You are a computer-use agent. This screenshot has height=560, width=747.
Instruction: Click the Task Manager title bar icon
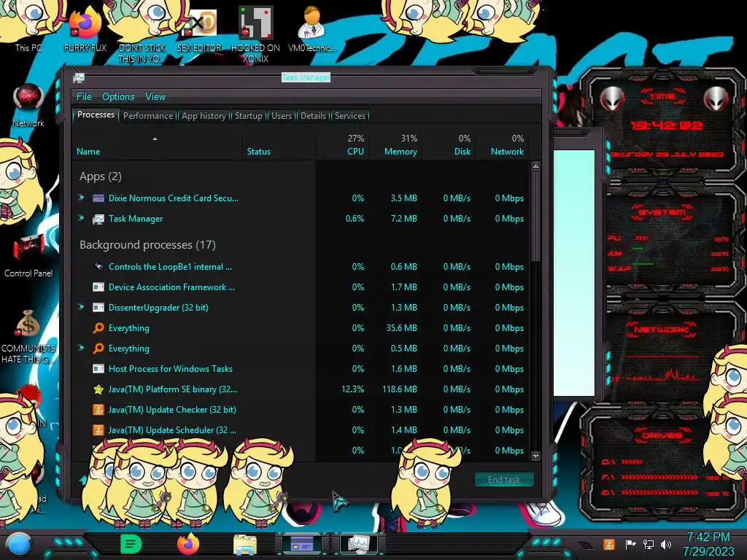[79, 77]
